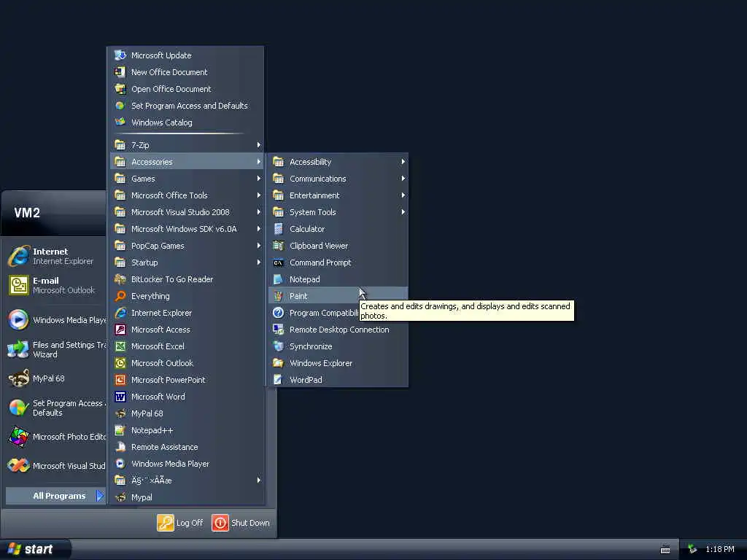Expand the Communications submenu
The height and width of the screenshot is (560, 747).
point(338,179)
